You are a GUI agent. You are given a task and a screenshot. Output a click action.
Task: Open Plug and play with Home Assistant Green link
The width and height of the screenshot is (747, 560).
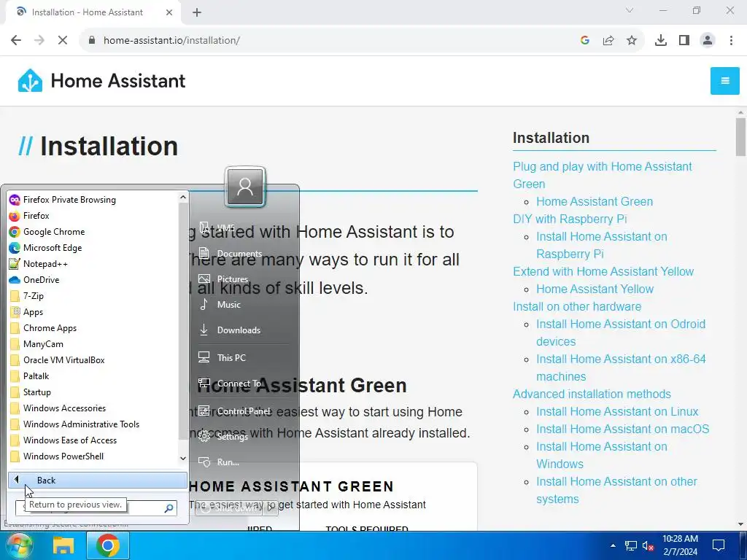(x=602, y=175)
